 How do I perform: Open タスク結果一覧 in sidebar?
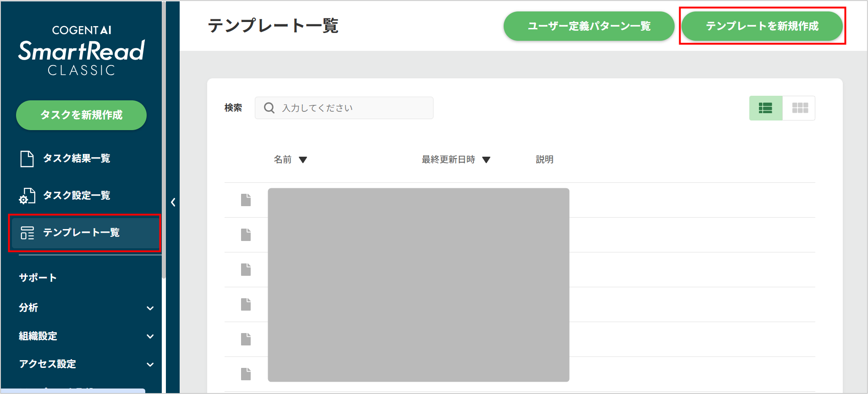pos(77,159)
